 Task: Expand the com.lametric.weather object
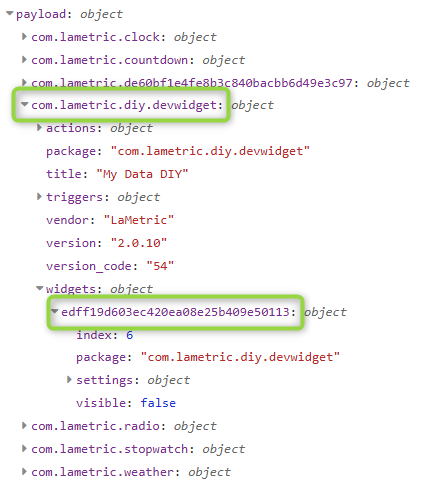pyautogui.click(x=24, y=471)
